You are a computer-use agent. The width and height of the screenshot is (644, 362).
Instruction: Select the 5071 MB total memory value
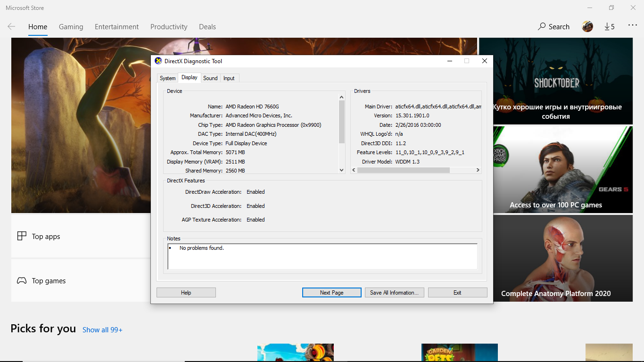[235, 152]
